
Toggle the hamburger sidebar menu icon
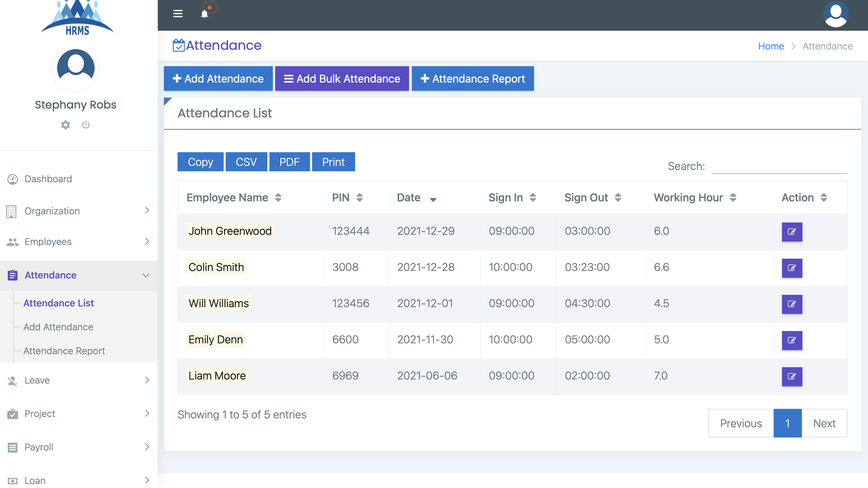tap(178, 14)
